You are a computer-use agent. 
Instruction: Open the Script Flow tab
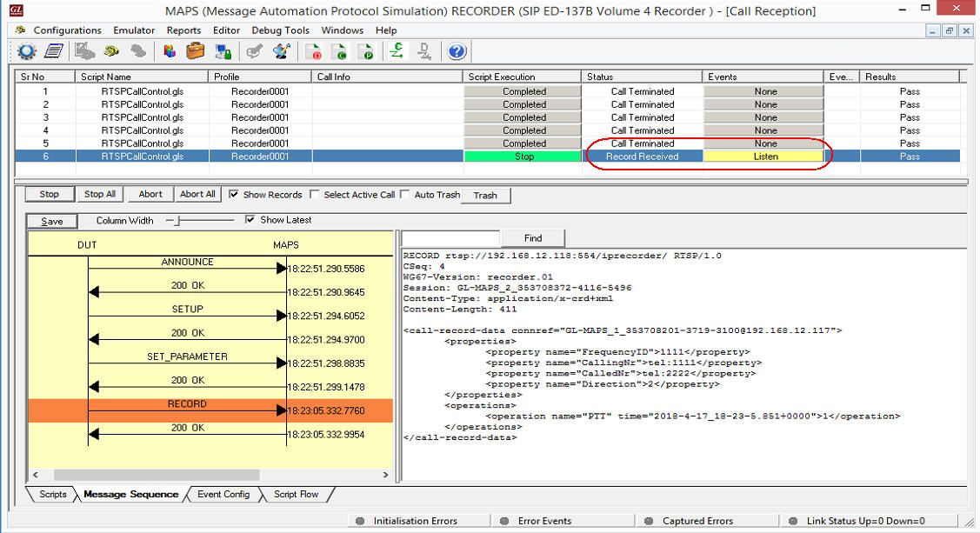click(x=296, y=494)
